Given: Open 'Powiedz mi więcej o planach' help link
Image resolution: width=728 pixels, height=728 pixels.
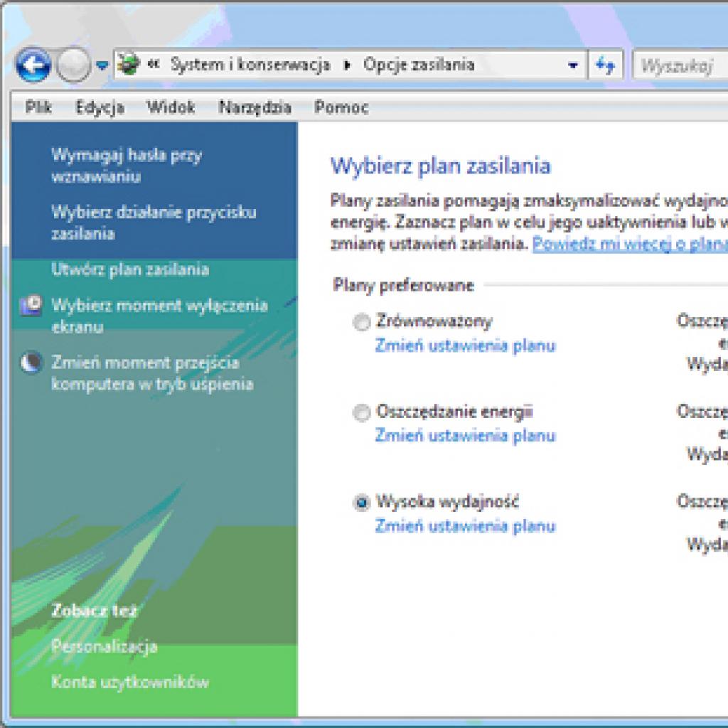Looking at the screenshot, I should pyautogui.click(x=630, y=244).
